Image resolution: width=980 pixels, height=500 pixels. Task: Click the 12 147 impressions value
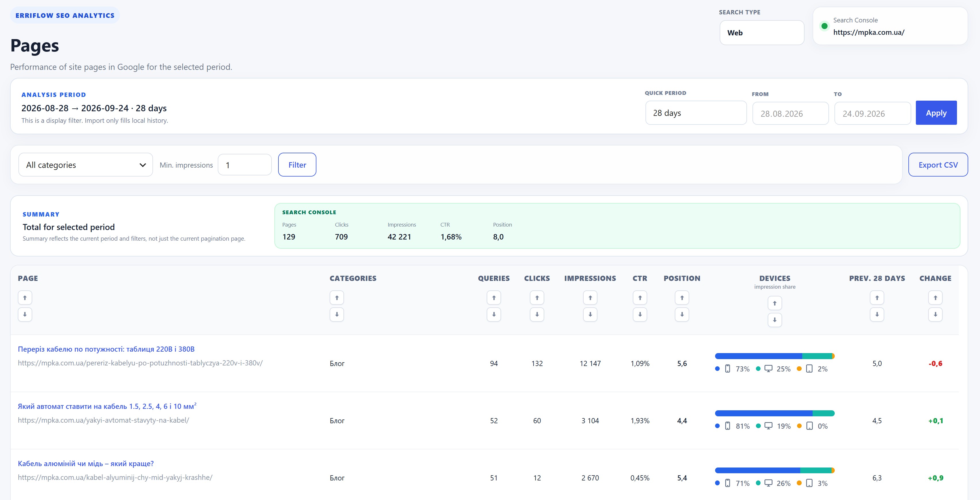(x=590, y=363)
